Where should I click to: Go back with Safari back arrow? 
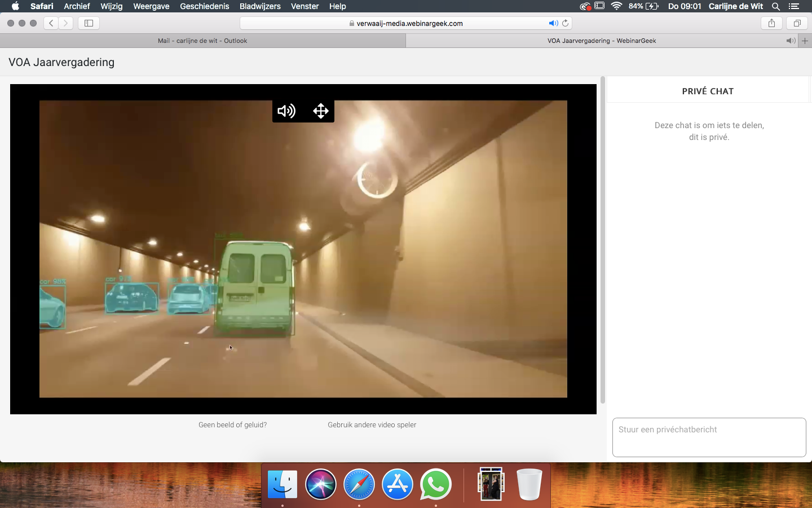click(x=51, y=23)
